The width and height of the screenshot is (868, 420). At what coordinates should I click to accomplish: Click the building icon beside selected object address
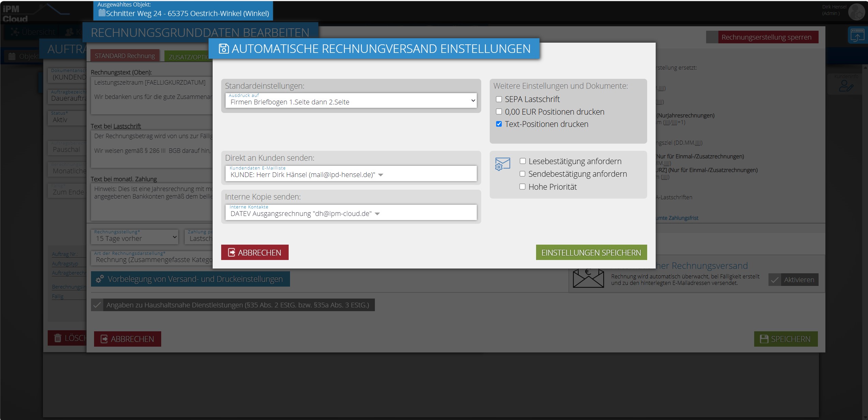coord(102,13)
